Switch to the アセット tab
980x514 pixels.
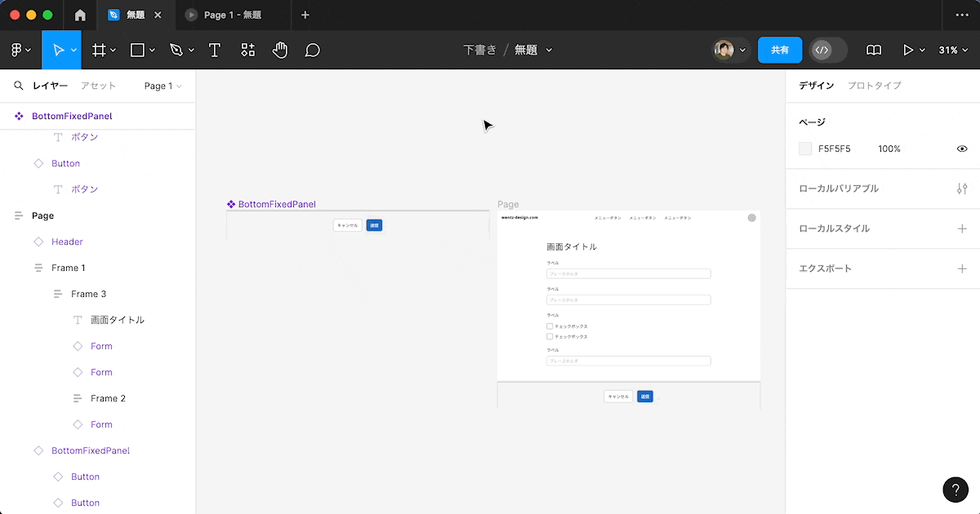coord(98,86)
